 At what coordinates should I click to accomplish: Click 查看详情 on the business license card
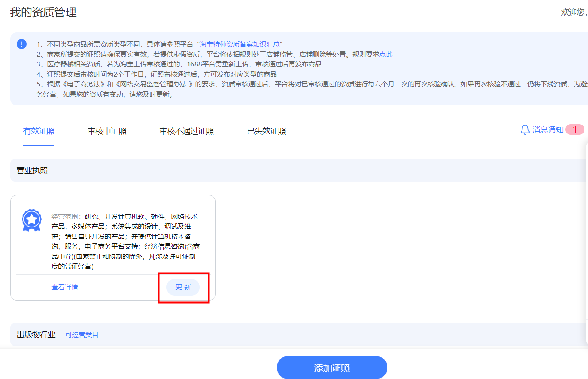point(65,287)
